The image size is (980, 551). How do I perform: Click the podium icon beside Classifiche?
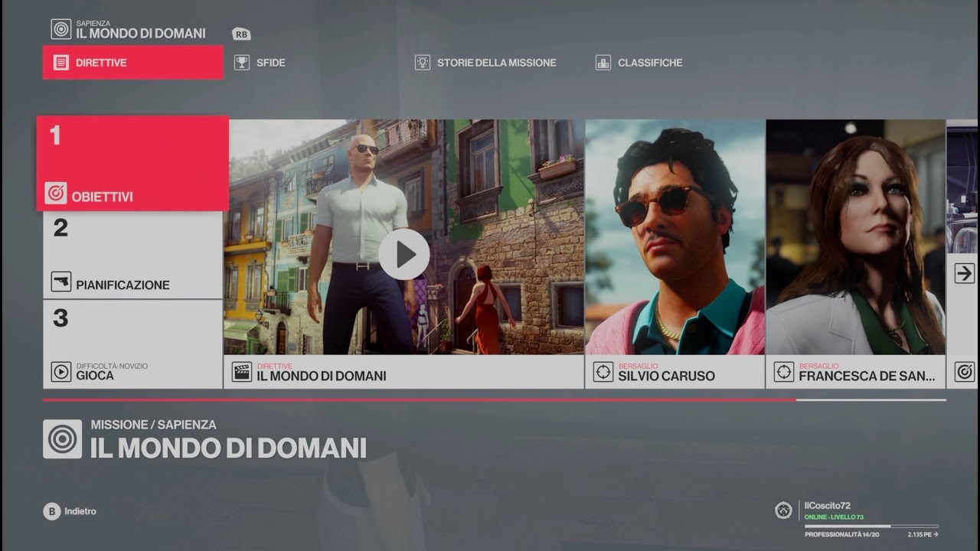603,63
